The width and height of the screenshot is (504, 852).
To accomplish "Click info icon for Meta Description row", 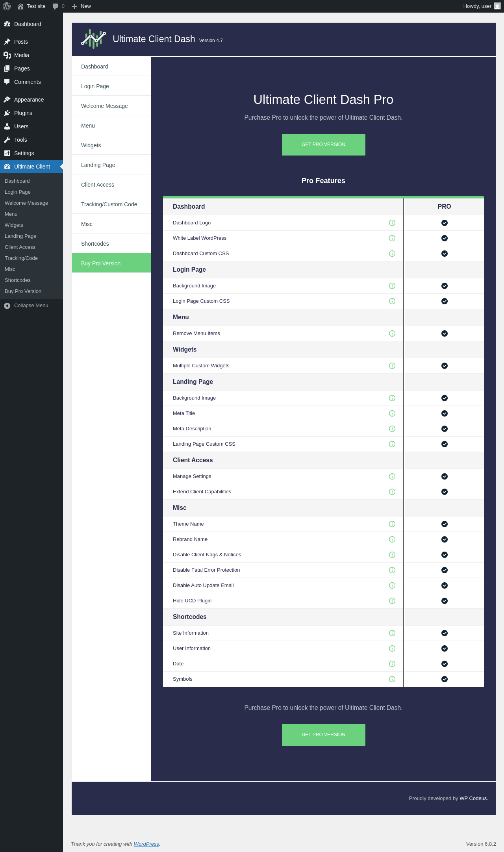I will 392,429.
